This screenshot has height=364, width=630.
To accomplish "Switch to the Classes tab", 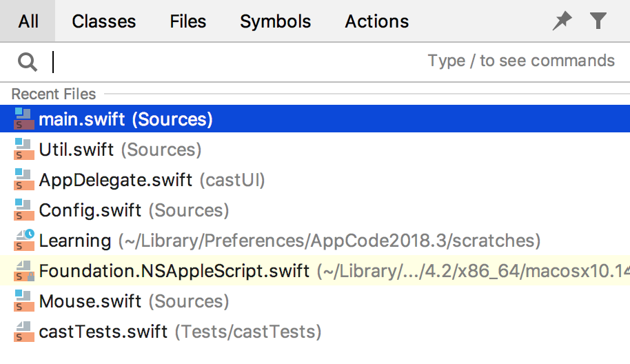I will tap(103, 21).
